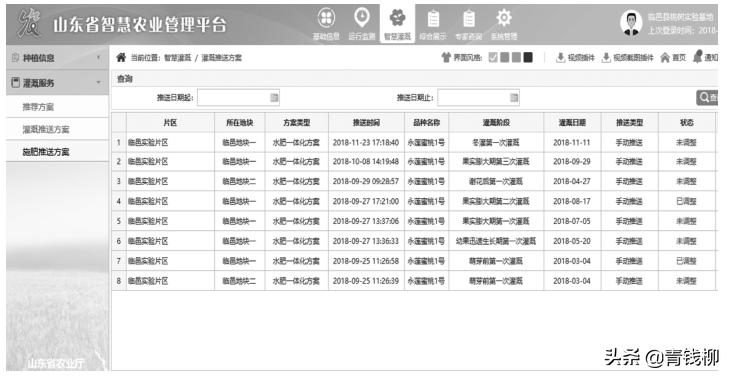This screenshot has width=731, height=378.
Task: Download the 视频插件 plugin
Action: 575,58
